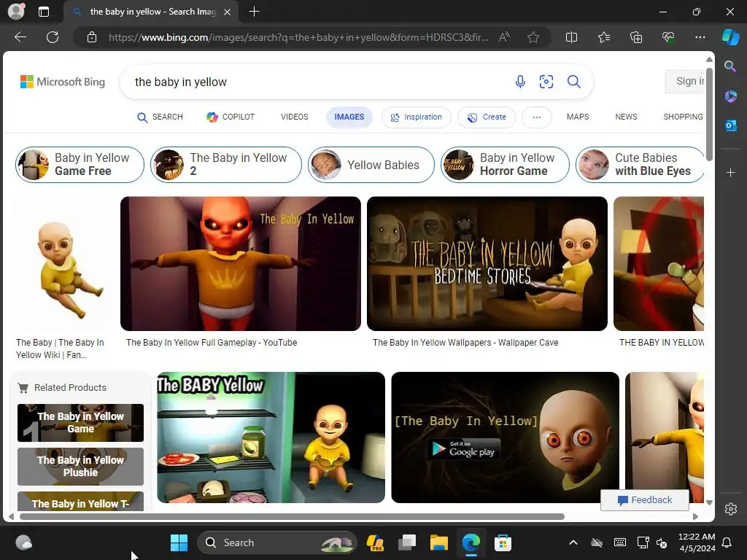Click the Feedback button
Viewport: 747px width, 560px height.
[x=645, y=500]
